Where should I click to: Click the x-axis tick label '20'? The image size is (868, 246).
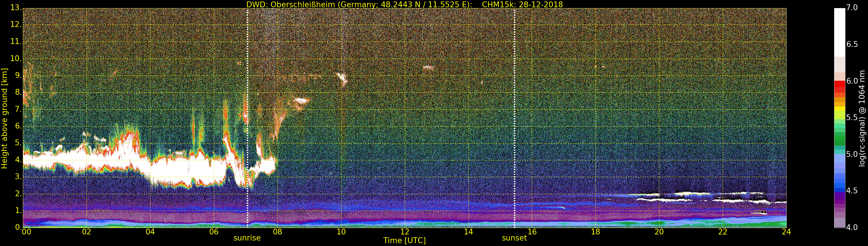coord(659,232)
